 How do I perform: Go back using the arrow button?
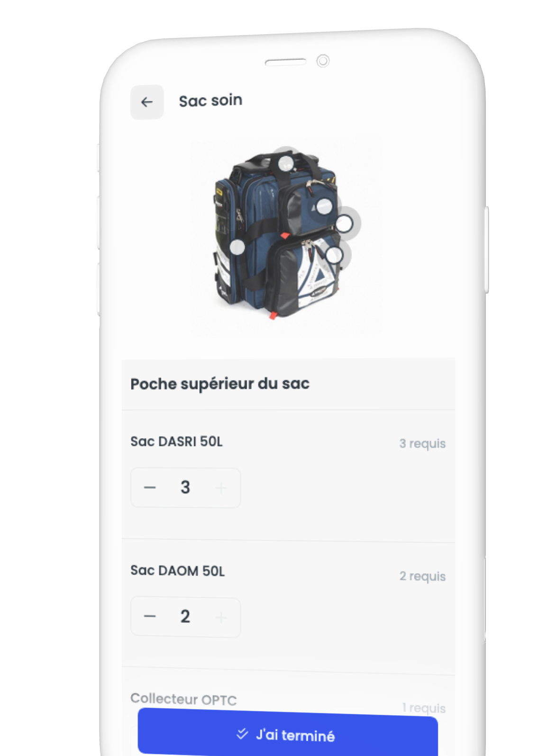tap(147, 102)
